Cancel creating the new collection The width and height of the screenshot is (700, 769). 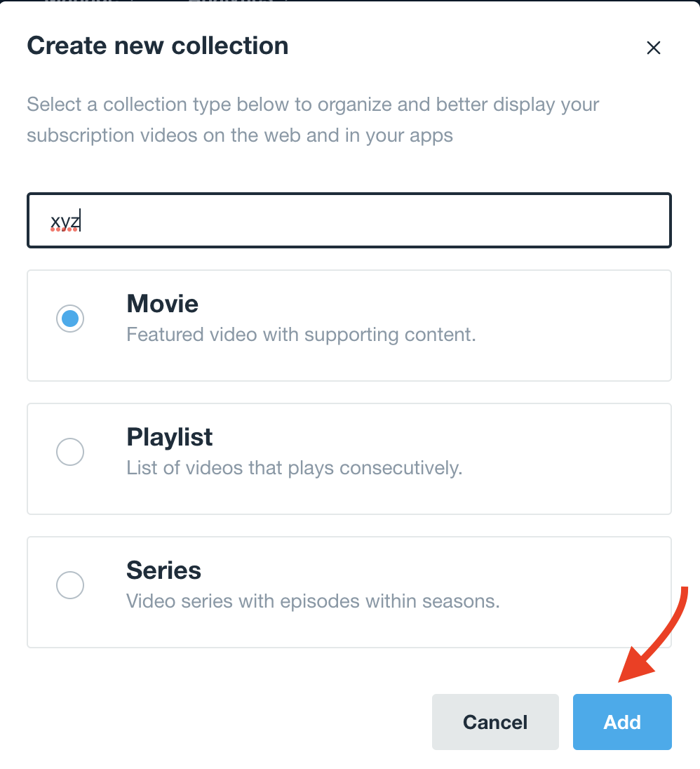point(495,722)
